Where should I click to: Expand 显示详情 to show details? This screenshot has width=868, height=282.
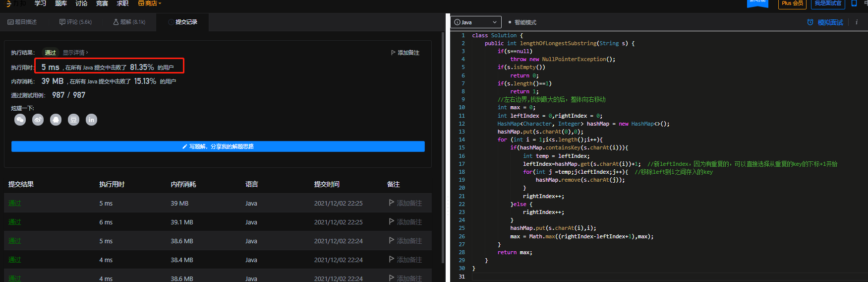[x=75, y=53]
